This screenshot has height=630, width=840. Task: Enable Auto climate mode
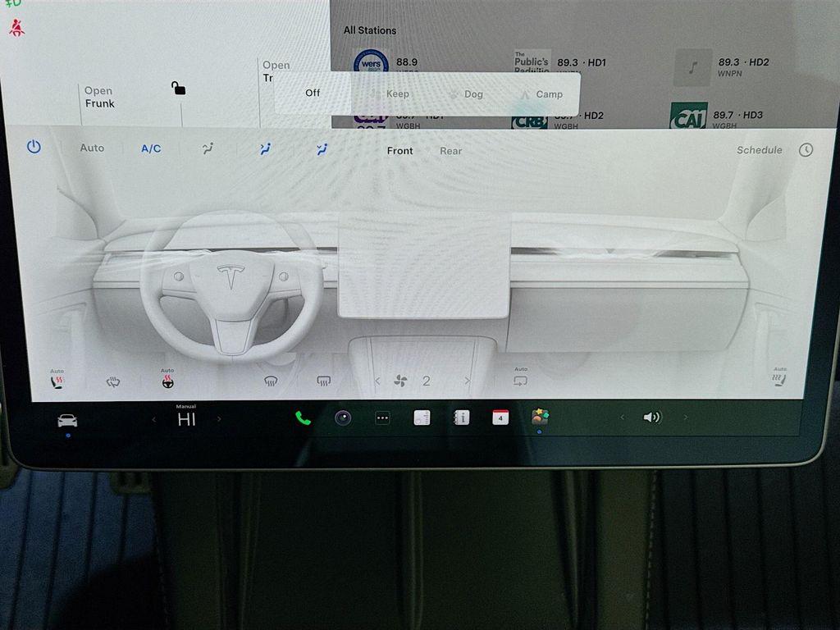coord(92,148)
